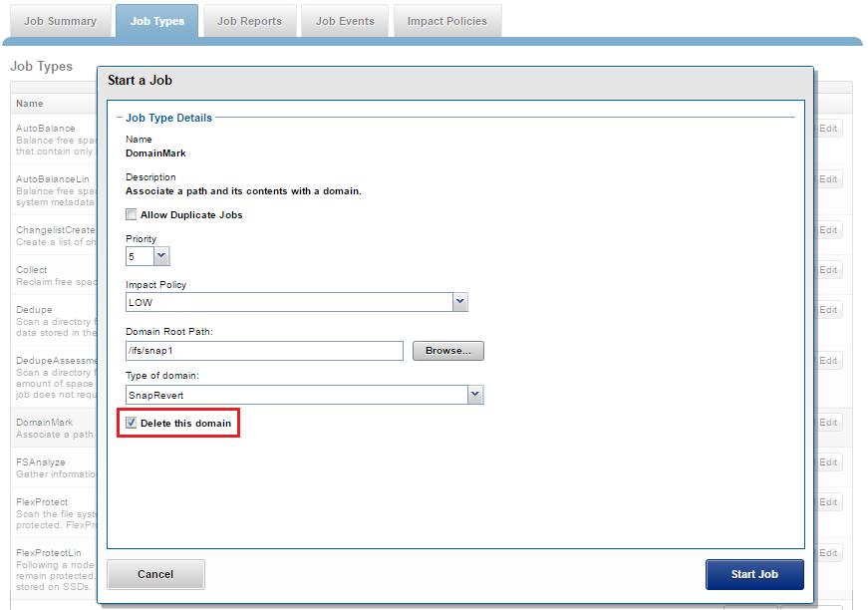Click Edit for the AutoBalance job
868x610 pixels.
coord(828,129)
